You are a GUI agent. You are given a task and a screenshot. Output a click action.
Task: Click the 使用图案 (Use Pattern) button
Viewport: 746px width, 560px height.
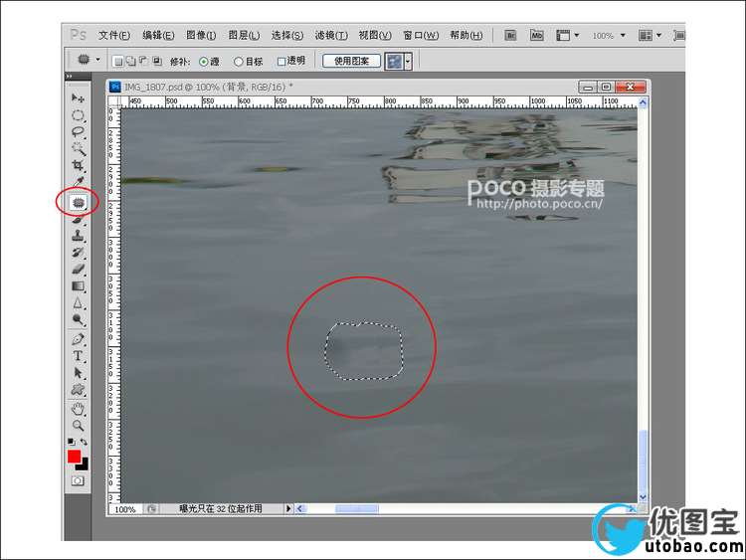[x=351, y=61]
